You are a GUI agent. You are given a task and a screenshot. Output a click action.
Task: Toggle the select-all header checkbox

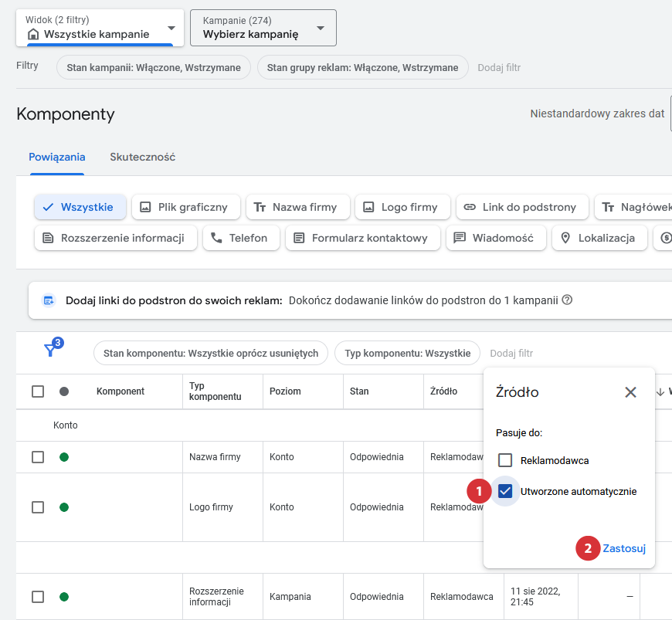38,391
